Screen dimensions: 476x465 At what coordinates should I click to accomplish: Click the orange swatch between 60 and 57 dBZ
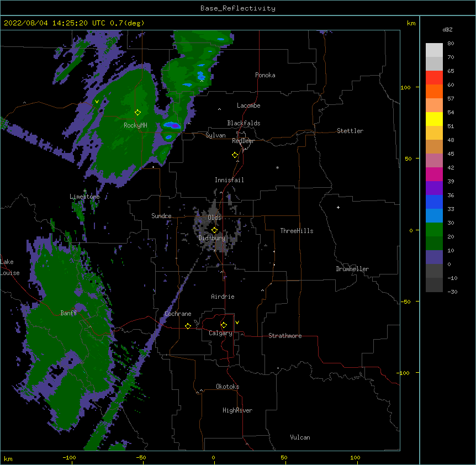(x=434, y=91)
